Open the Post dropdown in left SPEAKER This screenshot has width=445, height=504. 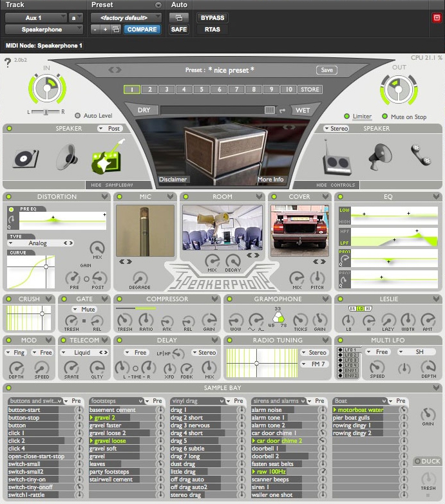tap(109, 128)
